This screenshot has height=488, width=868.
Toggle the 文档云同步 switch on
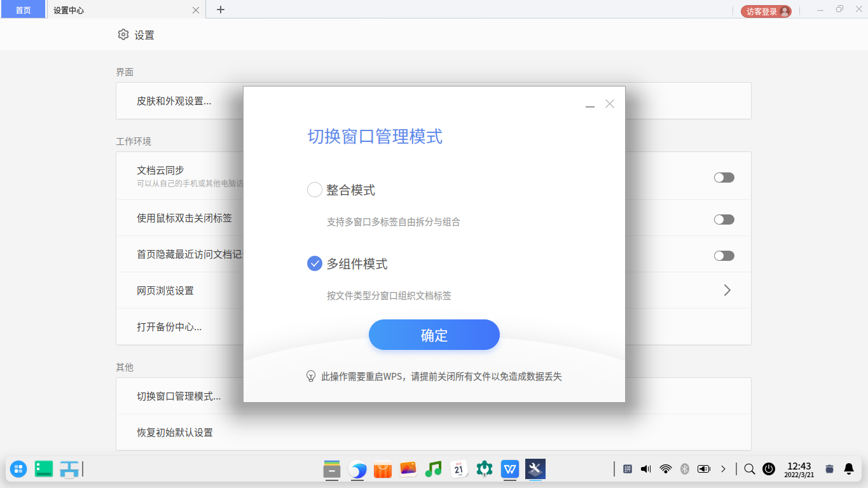[724, 177]
